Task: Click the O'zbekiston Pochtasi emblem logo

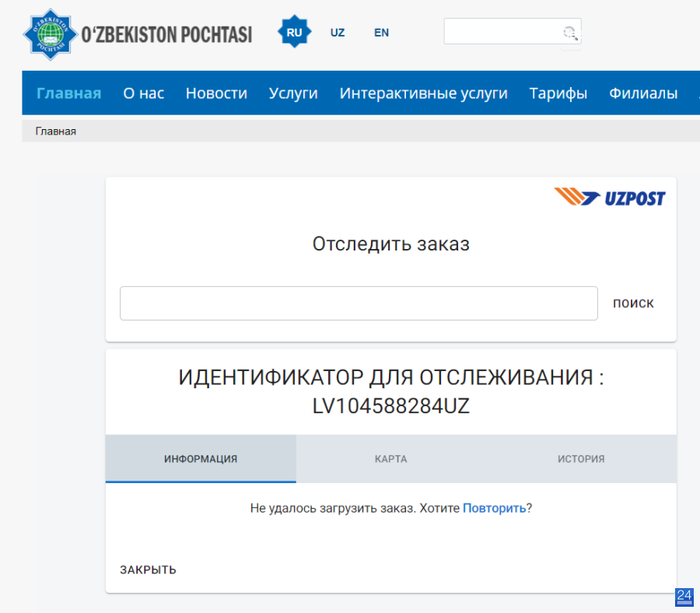Action: pos(51,34)
